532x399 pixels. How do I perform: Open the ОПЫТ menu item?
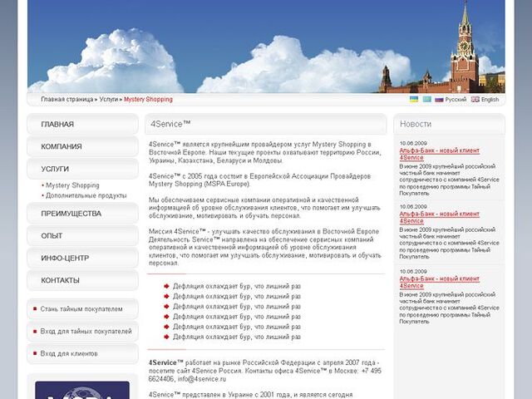click(82, 236)
